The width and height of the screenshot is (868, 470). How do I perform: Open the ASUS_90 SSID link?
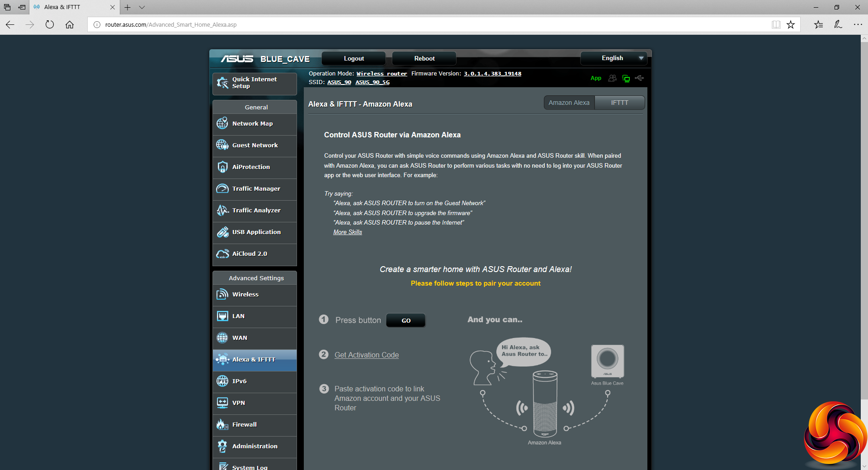coord(339,82)
